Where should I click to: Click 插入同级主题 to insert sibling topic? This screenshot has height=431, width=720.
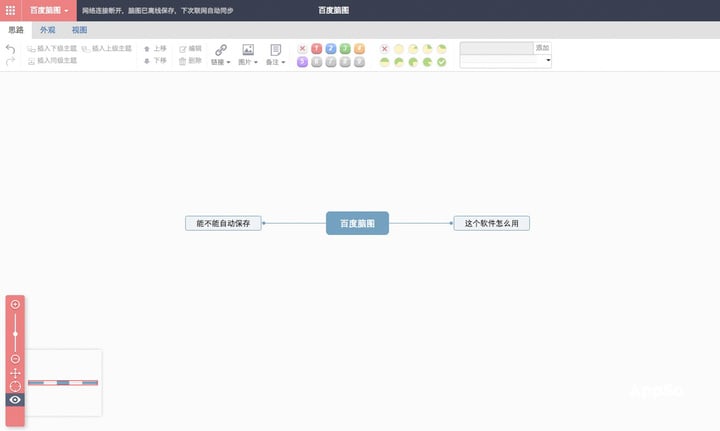click(52, 61)
